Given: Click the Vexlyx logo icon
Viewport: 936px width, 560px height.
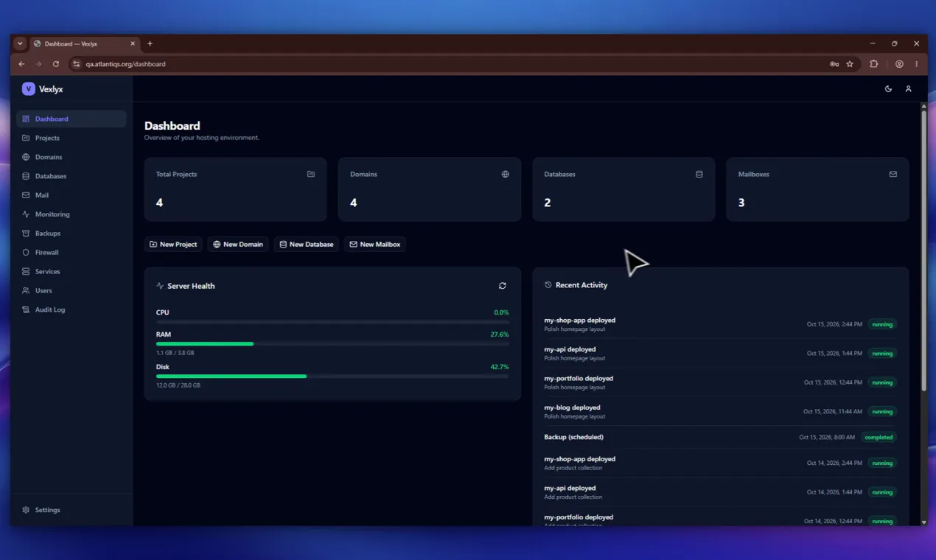Looking at the screenshot, I should [x=29, y=89].
